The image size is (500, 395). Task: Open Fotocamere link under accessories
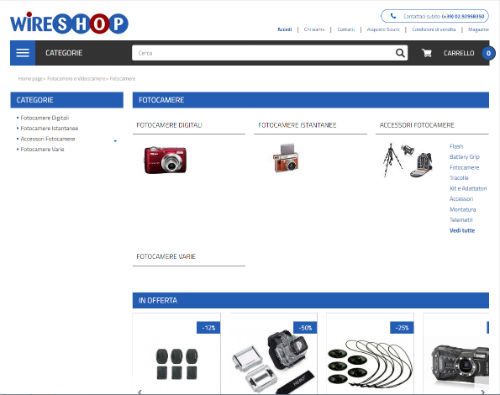(x=464, y=167)
